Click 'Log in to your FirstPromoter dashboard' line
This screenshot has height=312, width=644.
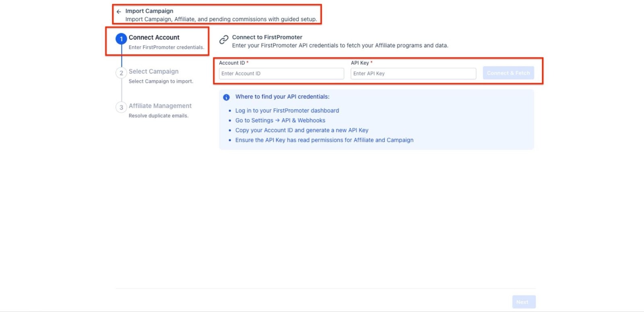click(x=287, y=111)
